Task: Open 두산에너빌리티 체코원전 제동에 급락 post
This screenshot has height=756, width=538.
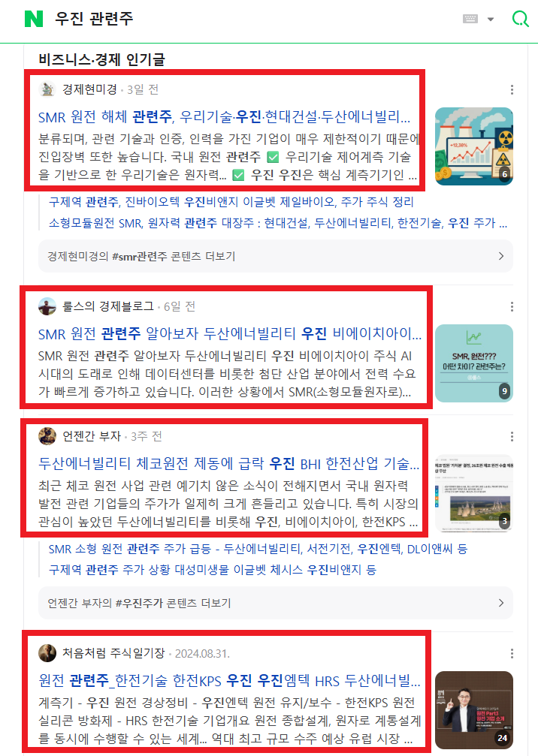Action: (x=228, y=464)
